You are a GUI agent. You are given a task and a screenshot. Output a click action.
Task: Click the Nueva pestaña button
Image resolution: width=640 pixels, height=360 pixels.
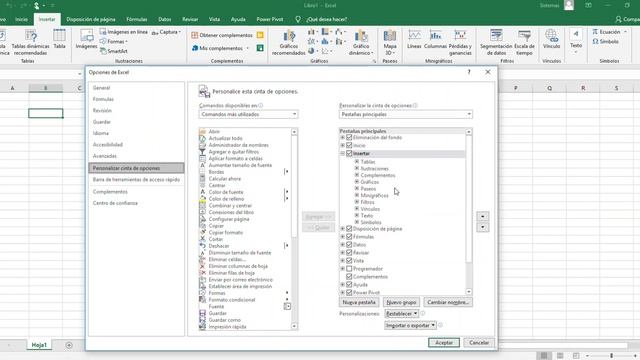coord(359,302)
